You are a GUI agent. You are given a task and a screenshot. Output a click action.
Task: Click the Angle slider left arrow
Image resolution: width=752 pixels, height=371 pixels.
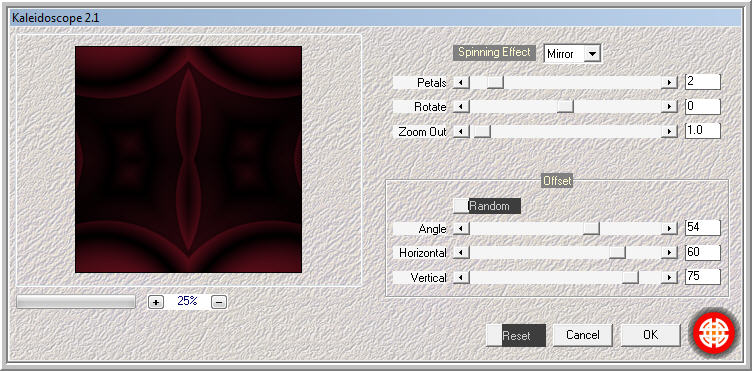pyautogui.click(x=461, y=229)
